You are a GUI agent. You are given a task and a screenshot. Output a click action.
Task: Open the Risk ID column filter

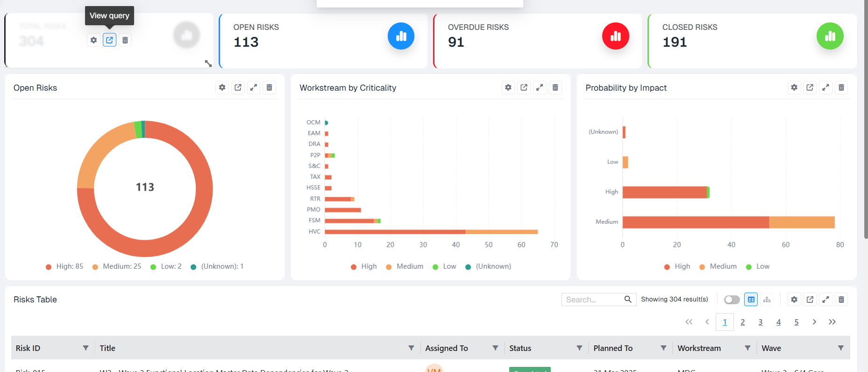click(85, 348)
